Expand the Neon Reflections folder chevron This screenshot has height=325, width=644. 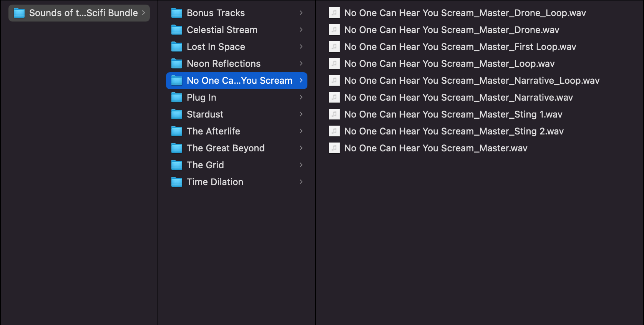(301, 64)
